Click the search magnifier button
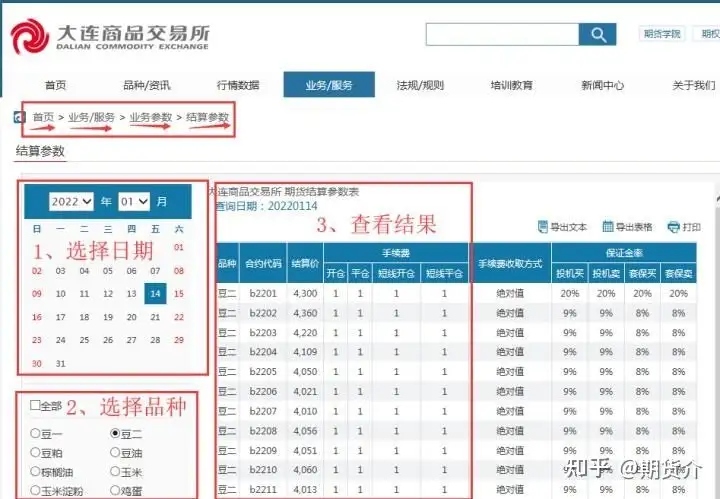This screenshot has width=720, height=499. 597,34
